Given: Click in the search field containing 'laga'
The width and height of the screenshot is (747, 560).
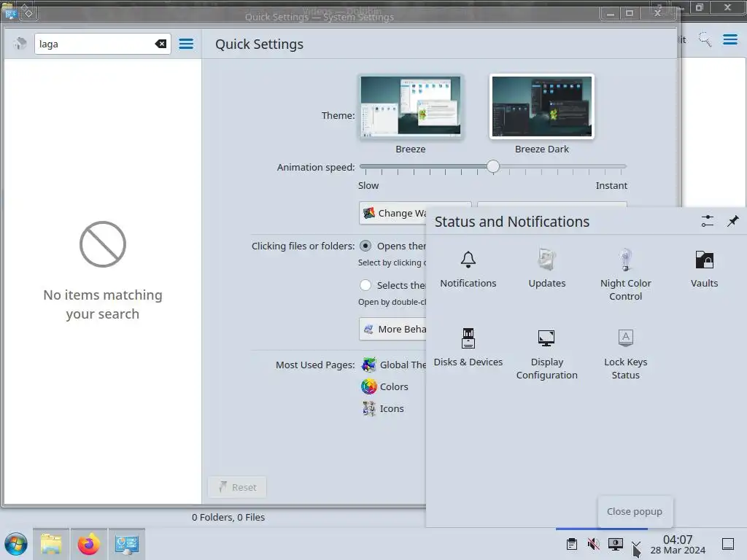Looking at the screenshot, I should tap(102, 44).
